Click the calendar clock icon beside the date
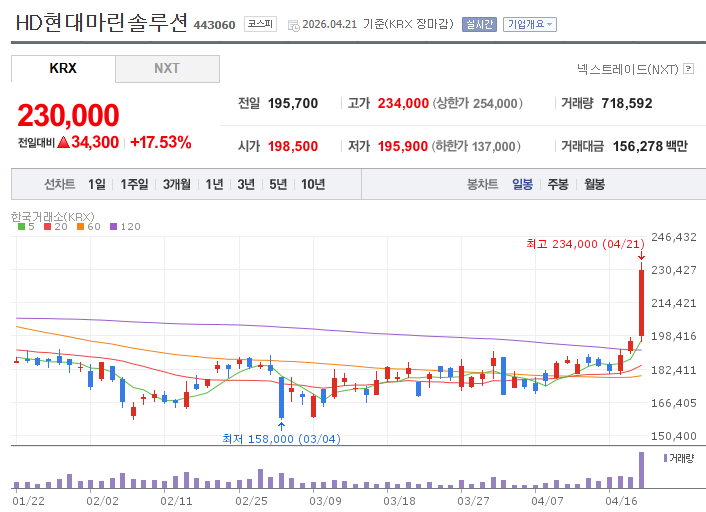706x512 pixels. point(293,26)
